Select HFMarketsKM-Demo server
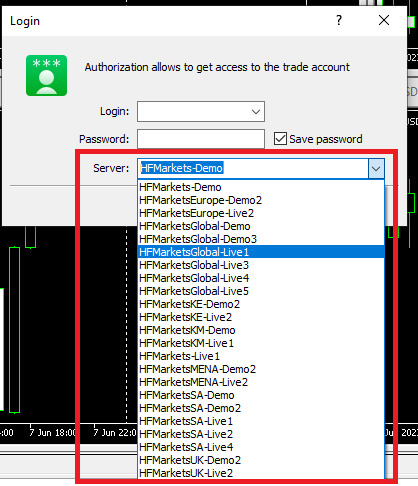This screenshot has width=418, height=486. (x=261, y=330)
